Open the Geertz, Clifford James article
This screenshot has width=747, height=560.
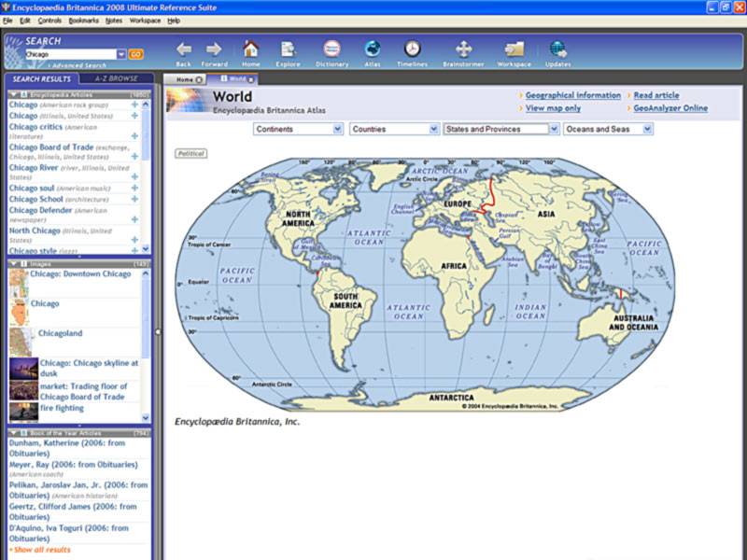pos(73,511)
